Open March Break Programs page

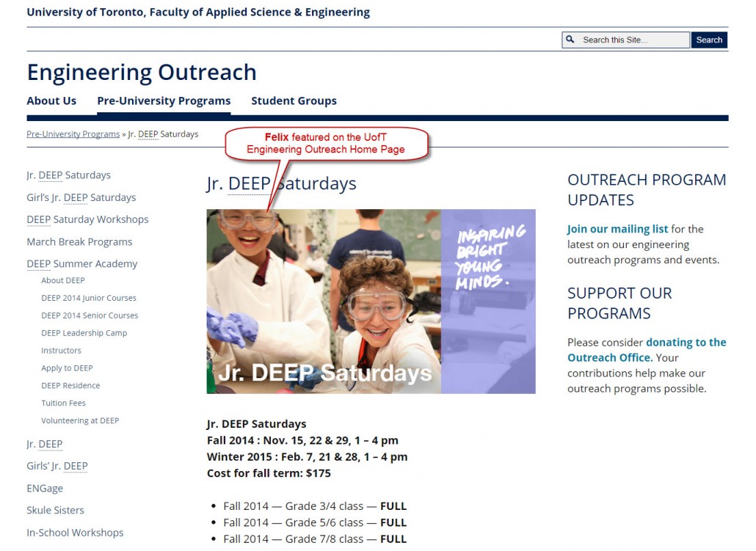(x=79, y=242)
